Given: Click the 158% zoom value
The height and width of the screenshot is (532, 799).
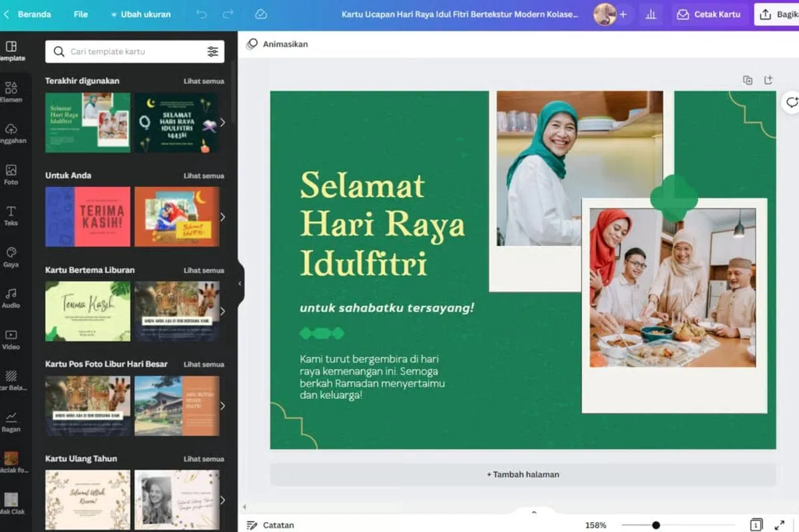Looking at the screenshot, I should coord(596,525).
